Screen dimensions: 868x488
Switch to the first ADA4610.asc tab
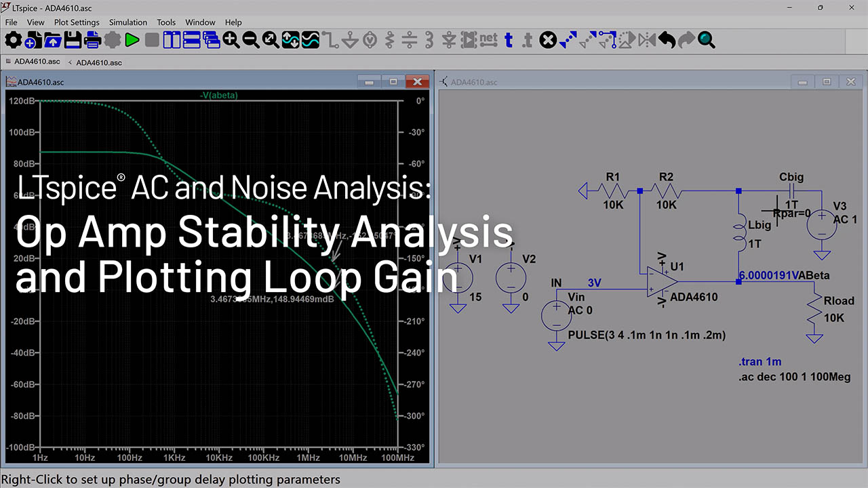32,62
